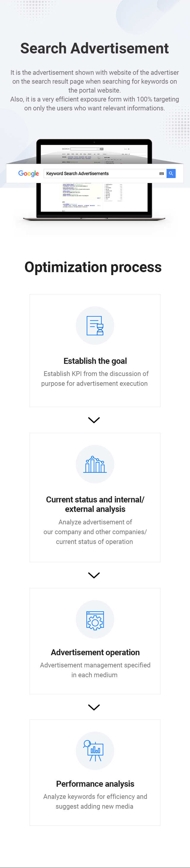Click the gear window operation icon
Image resolution: width=190 pixels, height=868 pixels.
click(95, 620)
